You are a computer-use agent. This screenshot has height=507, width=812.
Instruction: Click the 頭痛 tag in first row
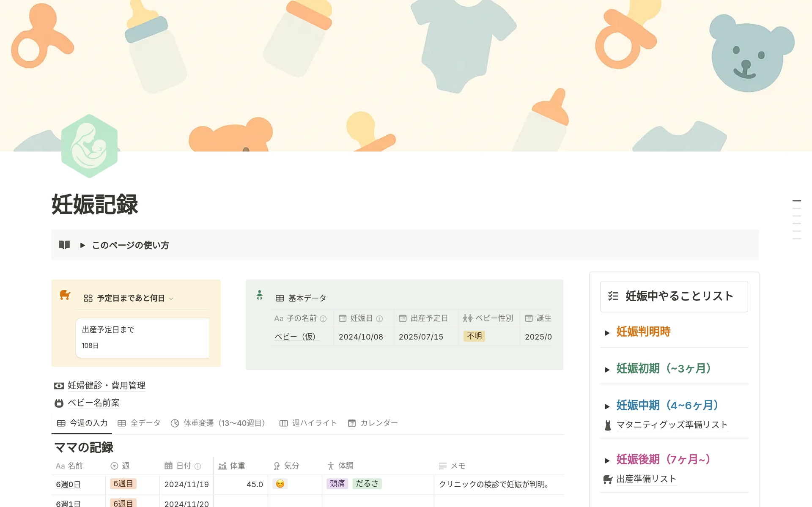pos(337,484)
